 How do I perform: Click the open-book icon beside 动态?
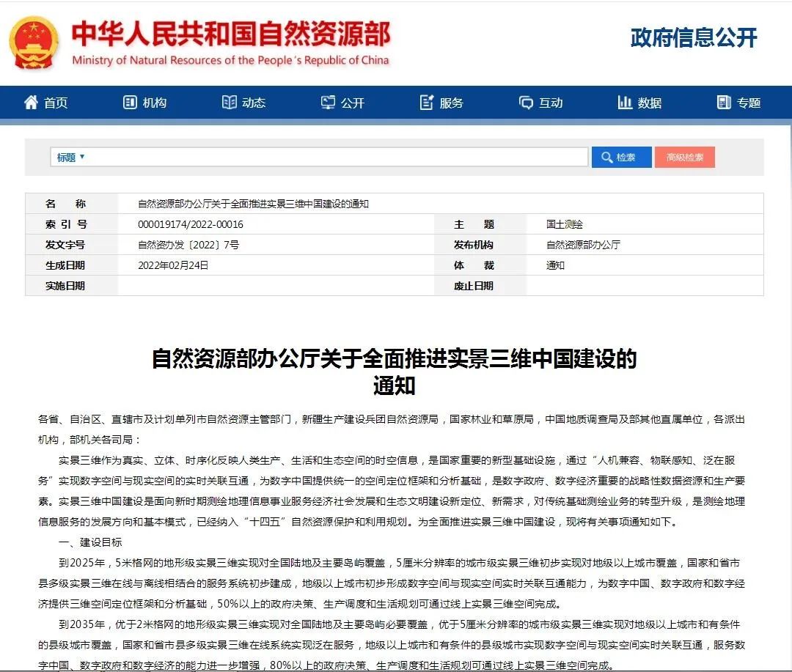[230, 103]
